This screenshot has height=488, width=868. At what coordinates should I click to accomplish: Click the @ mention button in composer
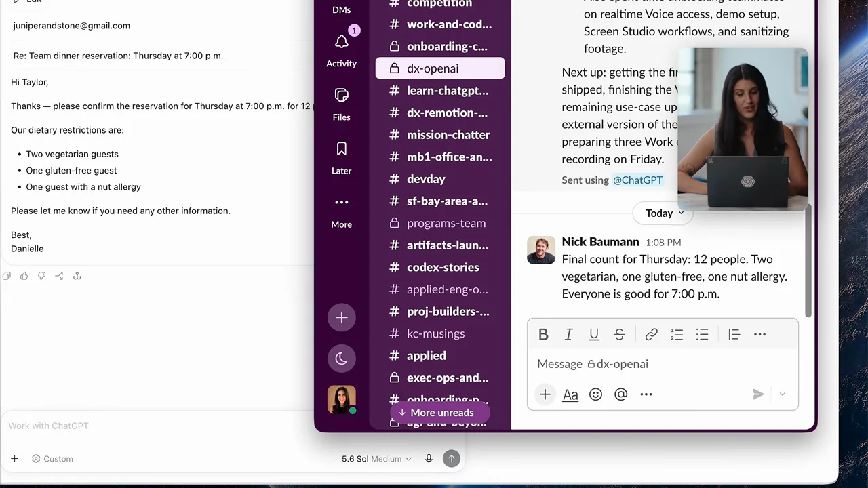[x=620, y=394]
